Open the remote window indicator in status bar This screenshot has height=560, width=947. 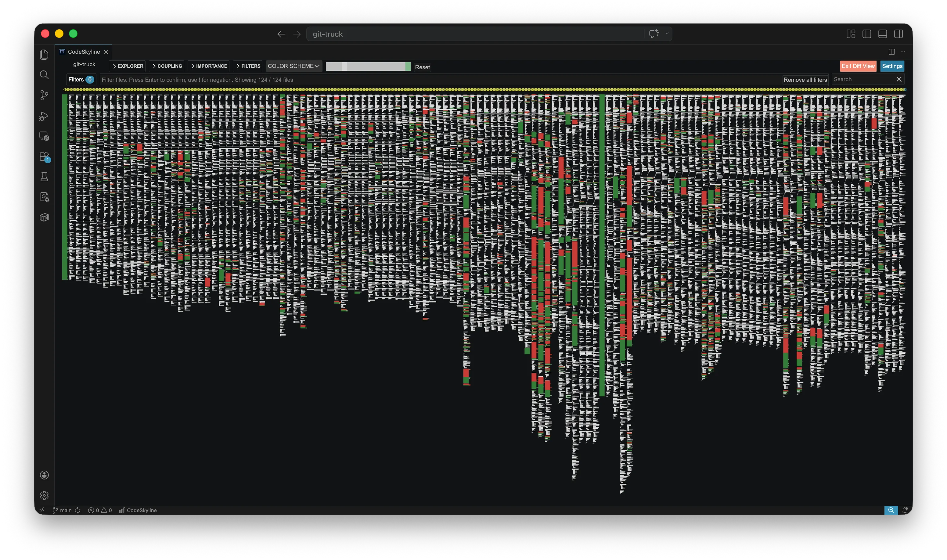(x=42, y=510)
